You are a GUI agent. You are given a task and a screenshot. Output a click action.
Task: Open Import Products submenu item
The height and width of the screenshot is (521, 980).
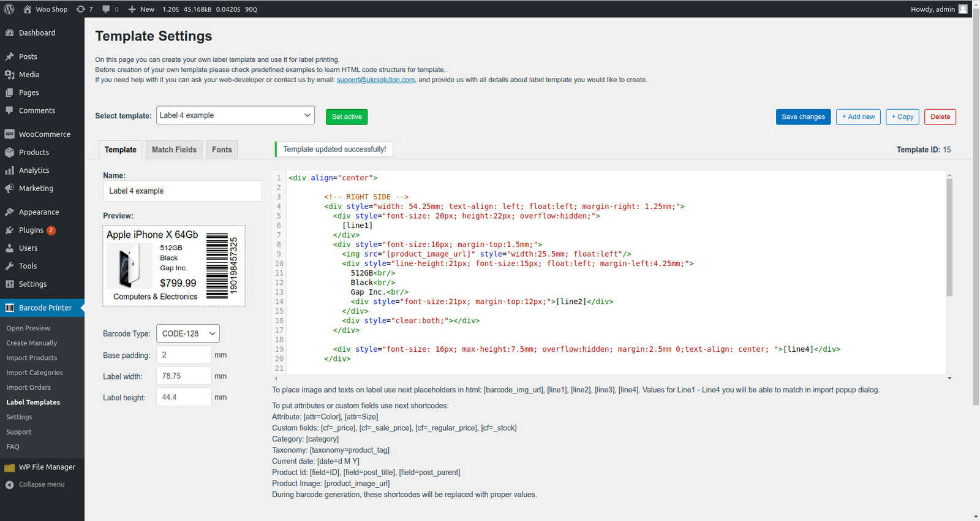coord(31,358)
